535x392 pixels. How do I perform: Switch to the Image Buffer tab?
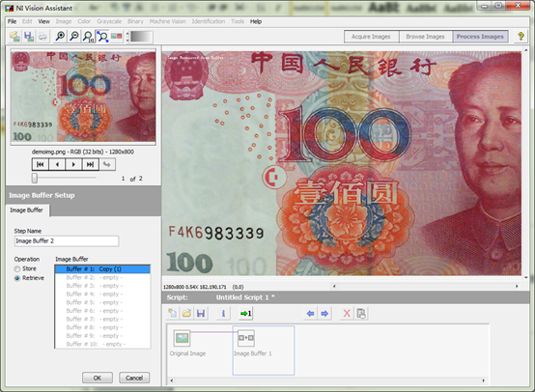(x=27, y=210)
